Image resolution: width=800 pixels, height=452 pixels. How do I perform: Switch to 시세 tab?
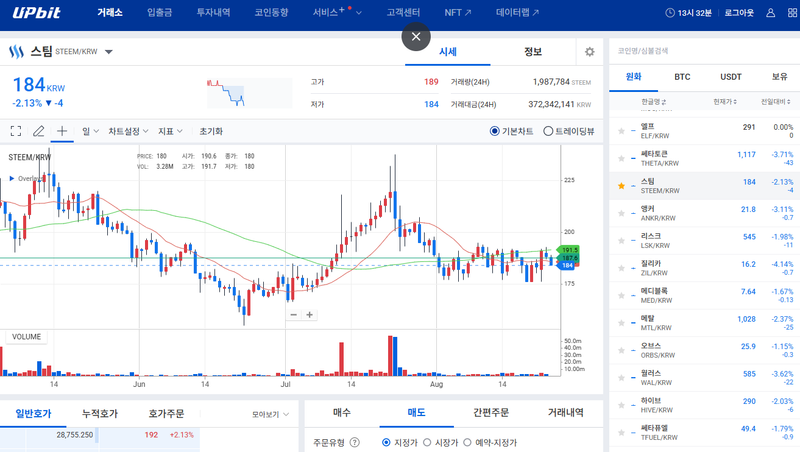pyautogui.click(x=447, y=52)
